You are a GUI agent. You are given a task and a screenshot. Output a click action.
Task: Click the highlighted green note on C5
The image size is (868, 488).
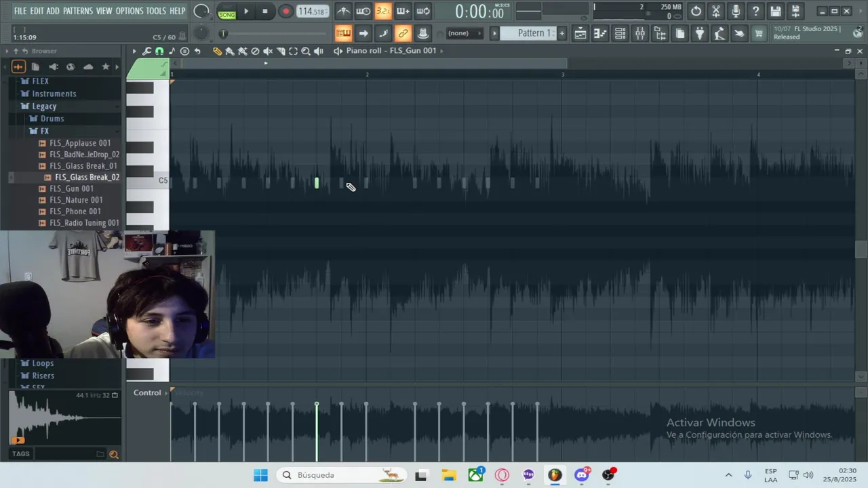point(317,183)
